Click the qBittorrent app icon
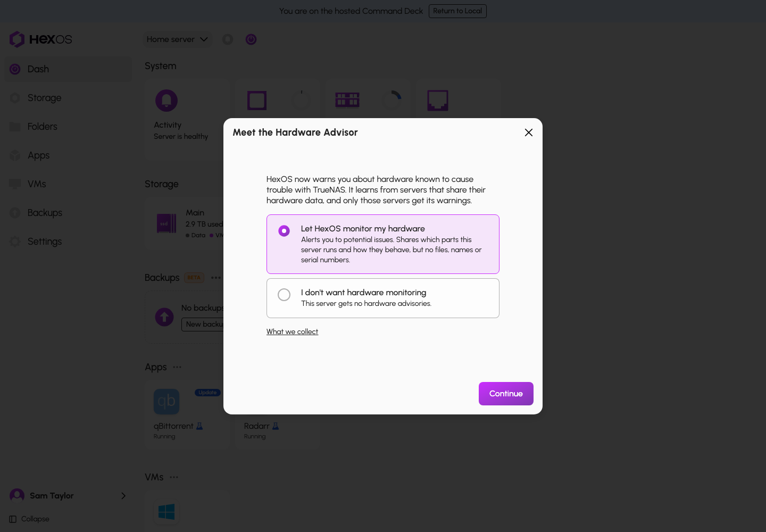The image size is (766, 532). click(166, 402)
